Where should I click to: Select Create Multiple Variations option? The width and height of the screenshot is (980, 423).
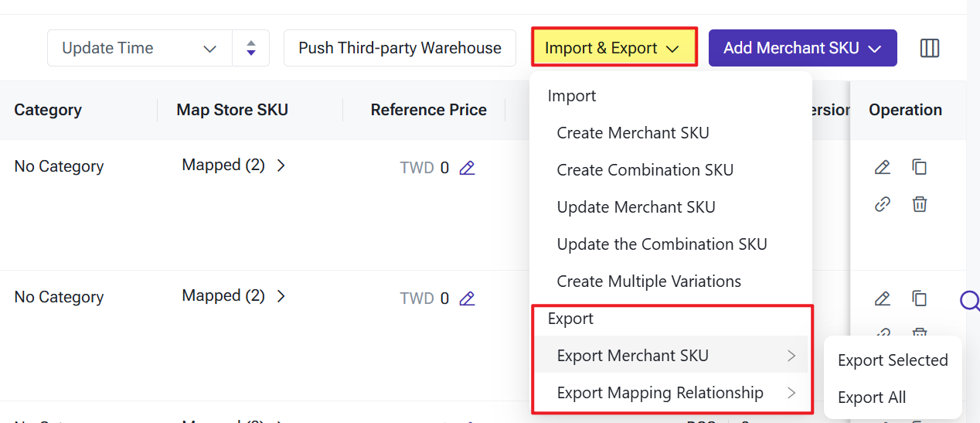(x=648, y=281)
